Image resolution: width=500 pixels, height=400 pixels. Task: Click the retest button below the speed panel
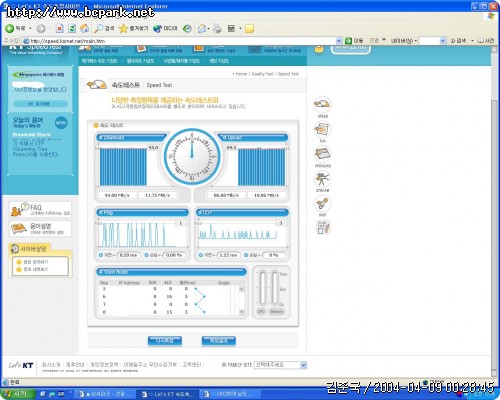165,341
